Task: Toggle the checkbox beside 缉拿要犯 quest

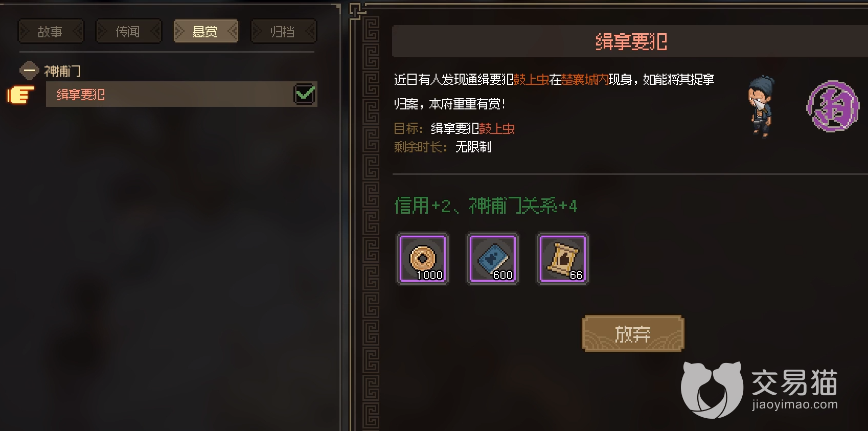Action: 305,94
